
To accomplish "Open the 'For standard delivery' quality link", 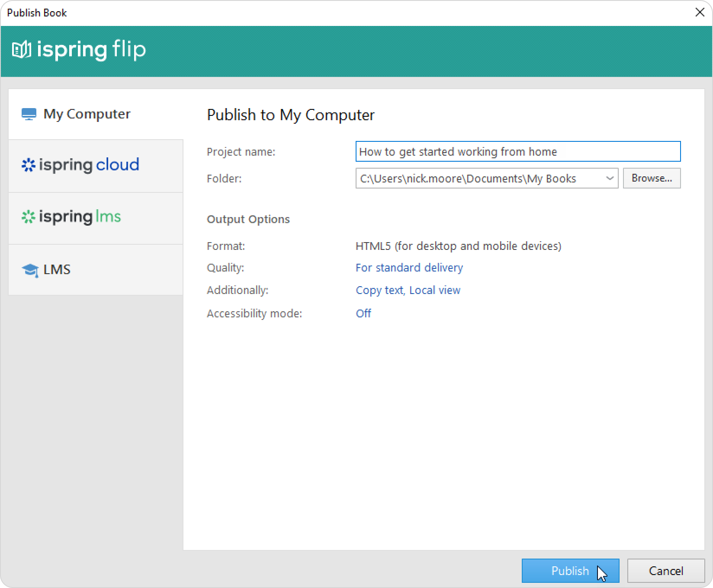I will pyautogui.click(x=409, y=268).
